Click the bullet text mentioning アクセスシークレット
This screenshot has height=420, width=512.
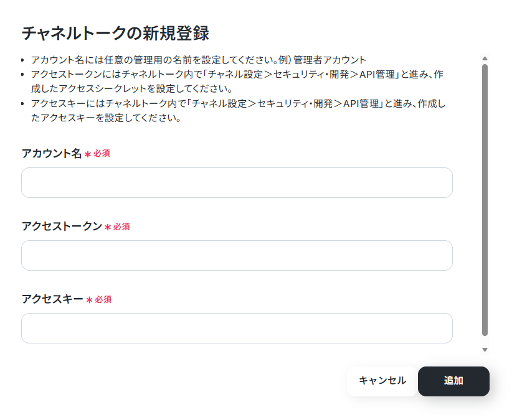pyautogui.click(x=237, y=82)
